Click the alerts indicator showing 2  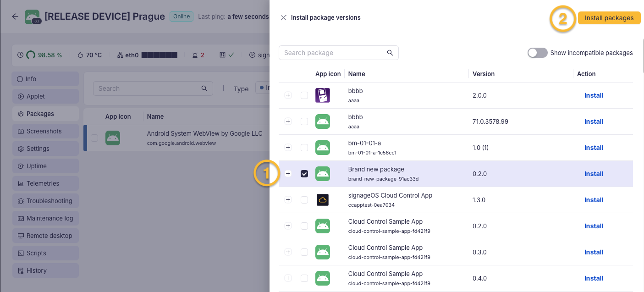coord(198,55)
